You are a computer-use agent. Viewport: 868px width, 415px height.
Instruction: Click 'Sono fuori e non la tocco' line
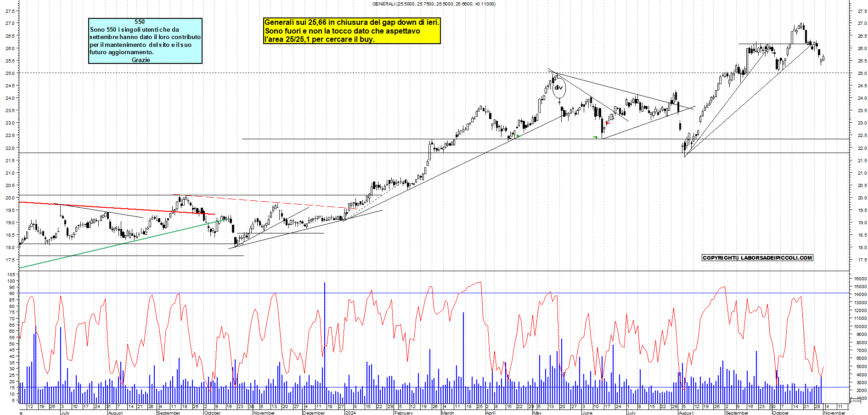(342, 31)
